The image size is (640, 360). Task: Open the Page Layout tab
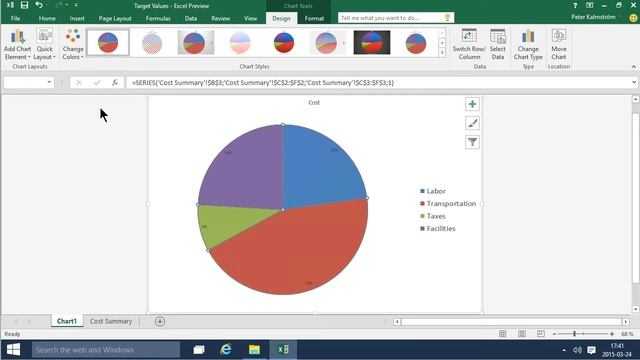click(x=115, y=18)
